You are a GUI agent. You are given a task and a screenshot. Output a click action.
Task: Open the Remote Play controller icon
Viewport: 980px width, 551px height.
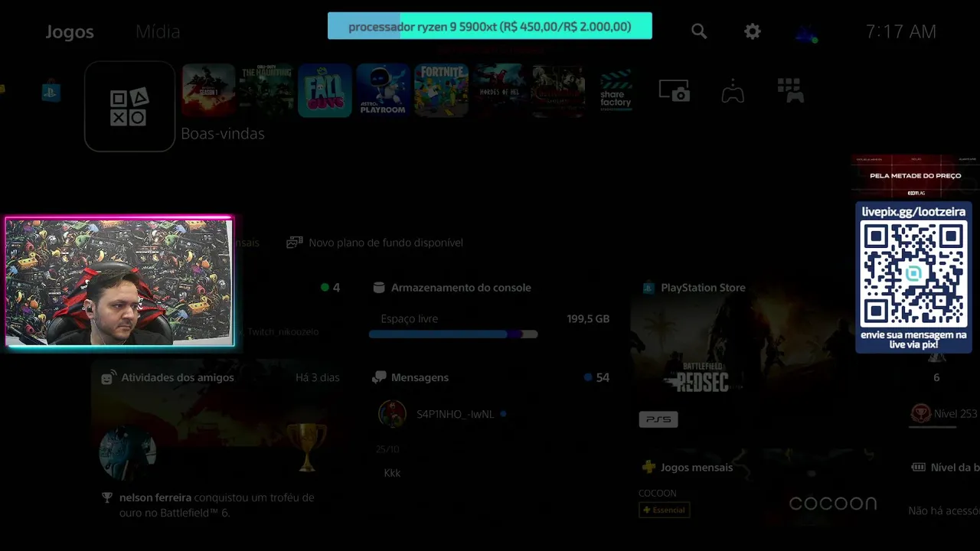[733, 92]
